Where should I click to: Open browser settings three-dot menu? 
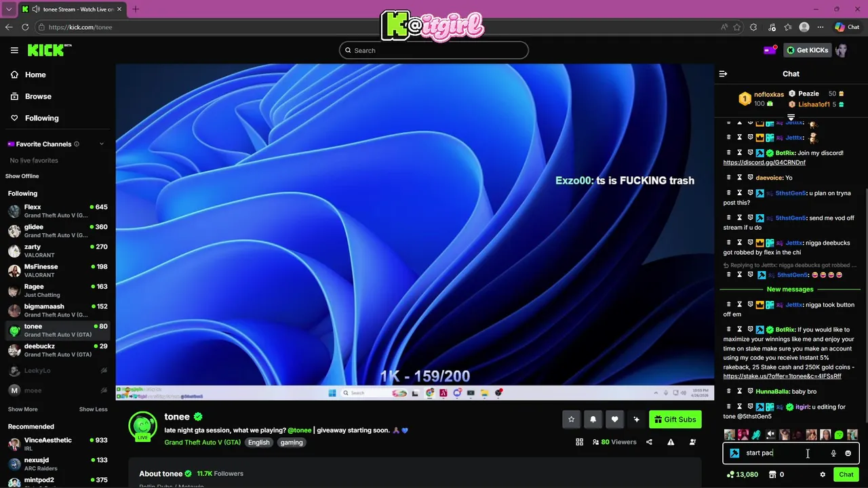click(821, 27)
